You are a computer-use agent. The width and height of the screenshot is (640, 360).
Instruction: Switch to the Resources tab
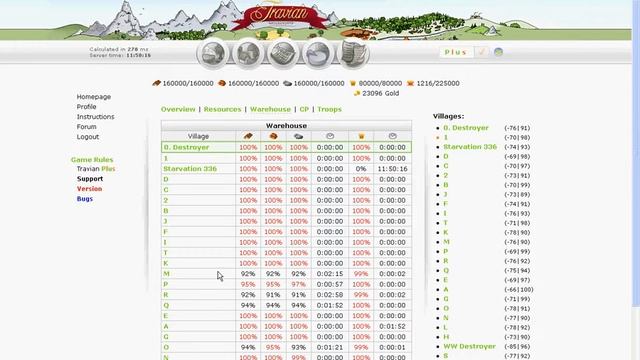(x=222, y=109)
